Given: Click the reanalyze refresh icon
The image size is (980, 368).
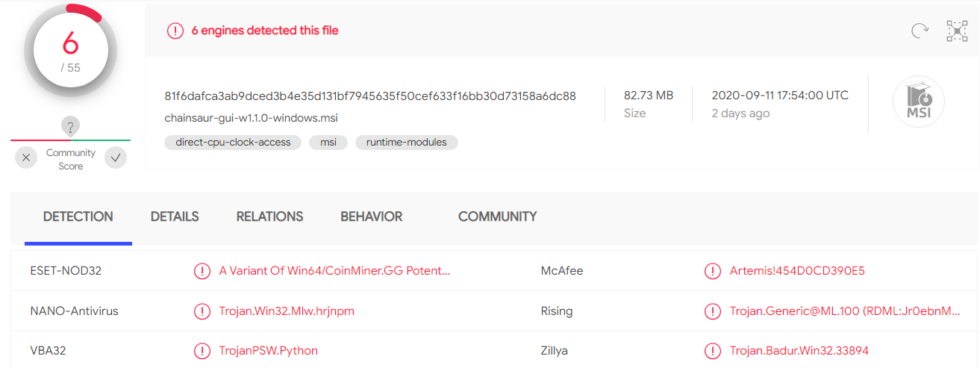Looking at the screenshot, I should click(x=920, y=31).
